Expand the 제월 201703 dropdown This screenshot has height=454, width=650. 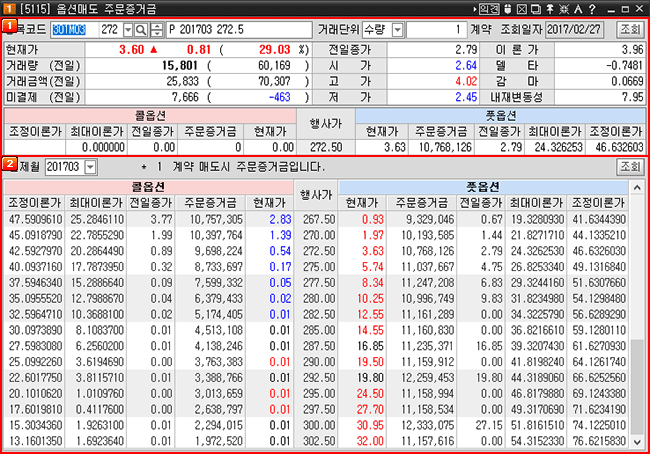tap(91, 165)
